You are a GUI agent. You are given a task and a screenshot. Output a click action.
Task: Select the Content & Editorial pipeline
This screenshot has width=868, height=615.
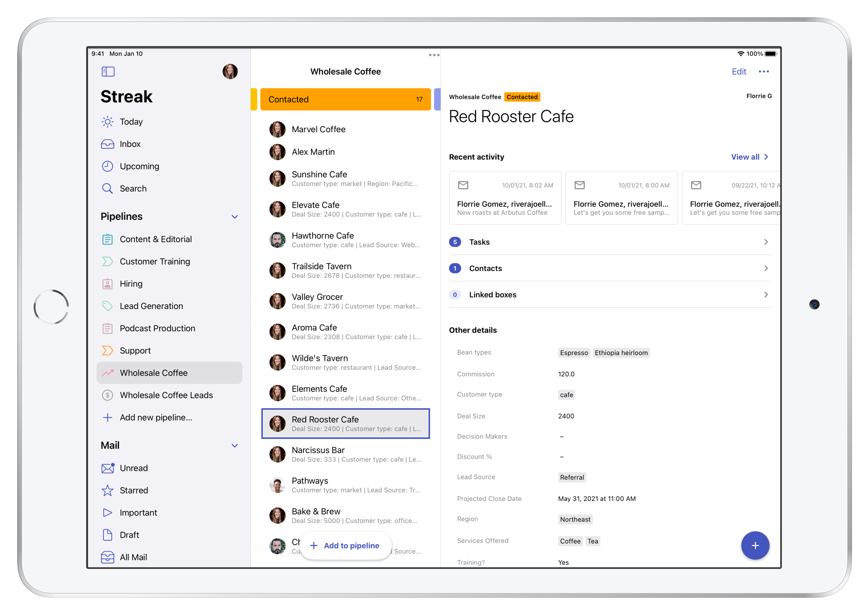click(169, 239)
